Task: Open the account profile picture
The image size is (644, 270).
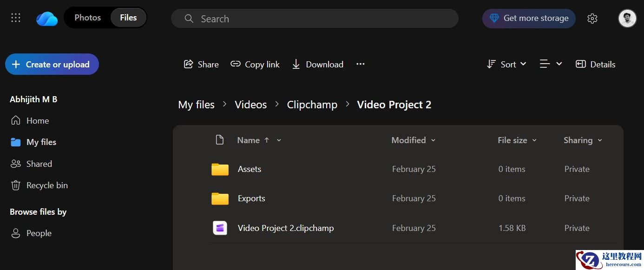Action: (x=627, y=19)
